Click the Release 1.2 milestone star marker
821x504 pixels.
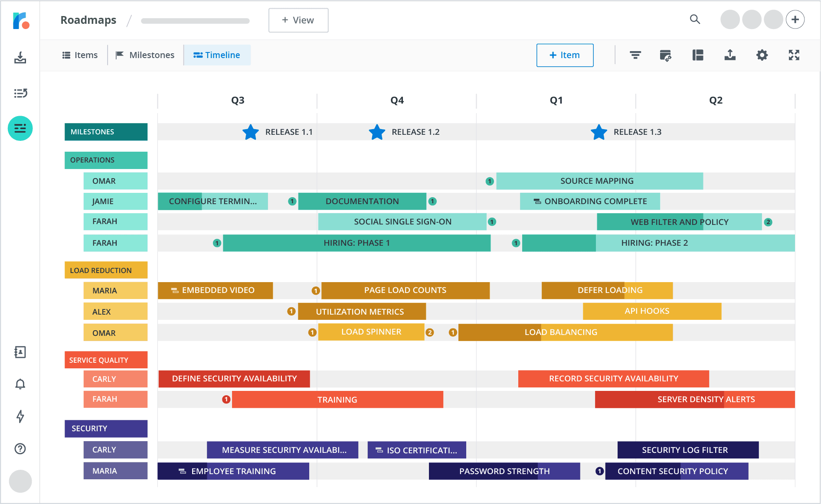[377, 132]
